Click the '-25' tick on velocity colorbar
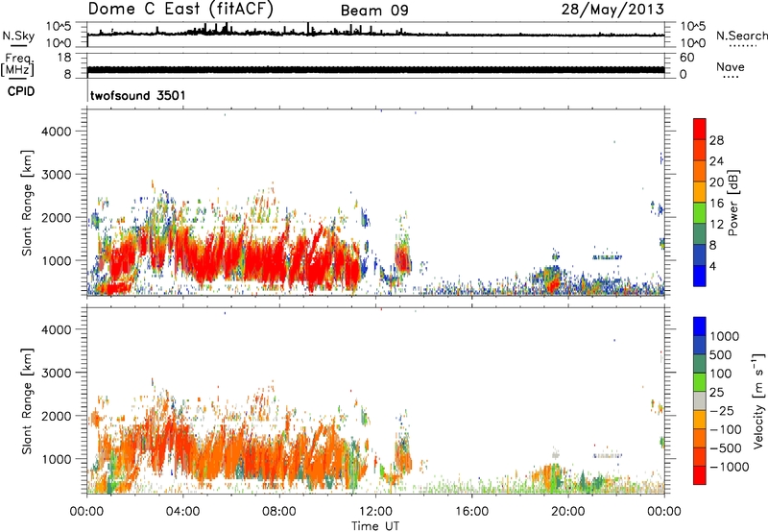Viewport: 768px width, 532px height. 722,411
